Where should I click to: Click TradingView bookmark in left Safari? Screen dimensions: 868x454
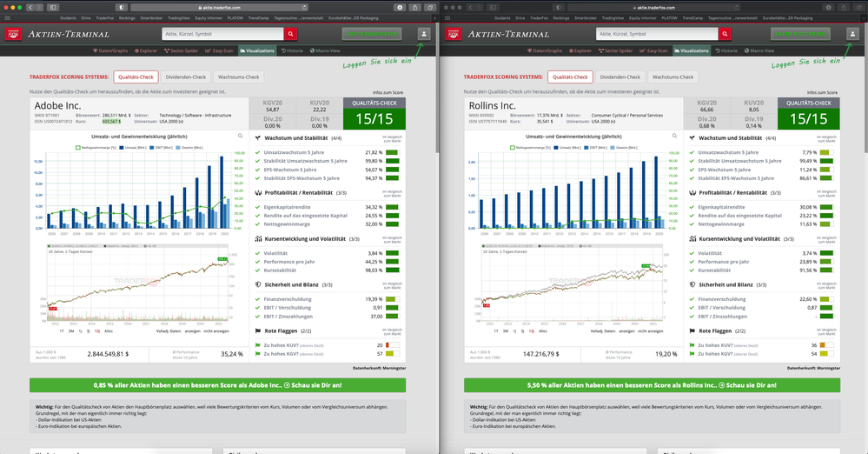click(179, 17)
